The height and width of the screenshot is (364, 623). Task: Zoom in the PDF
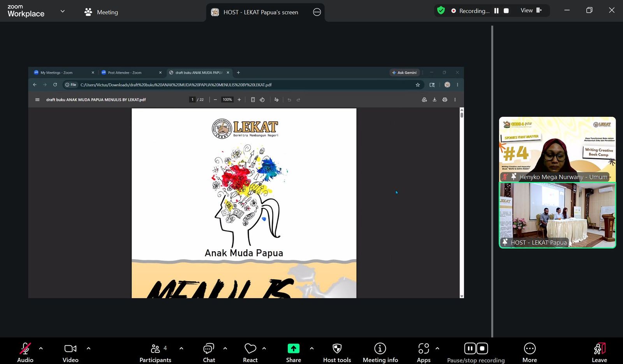(239, 100)
